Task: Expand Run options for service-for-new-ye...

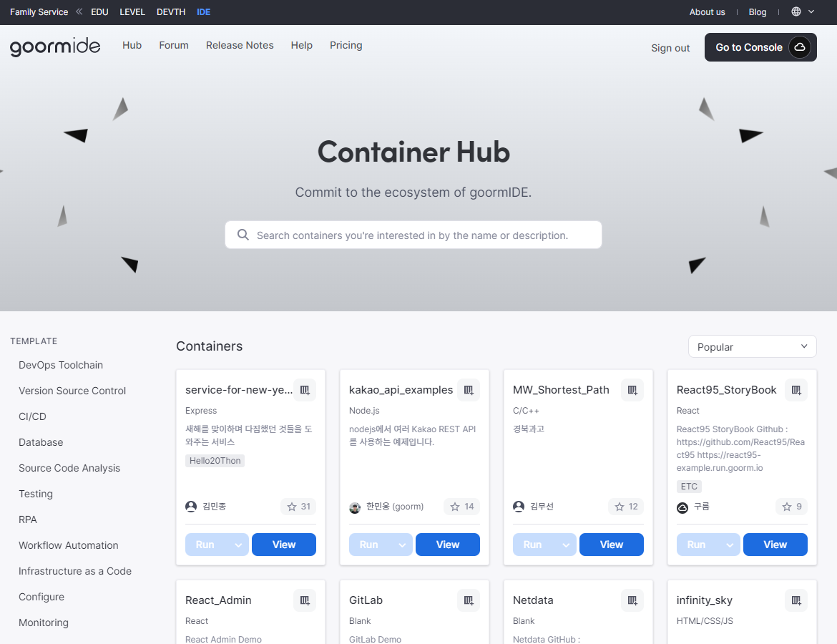Action: [x=238, y=545]
